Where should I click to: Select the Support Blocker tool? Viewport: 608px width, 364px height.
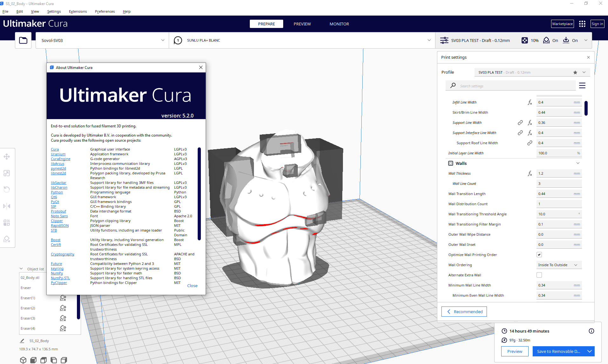point(7,239)
